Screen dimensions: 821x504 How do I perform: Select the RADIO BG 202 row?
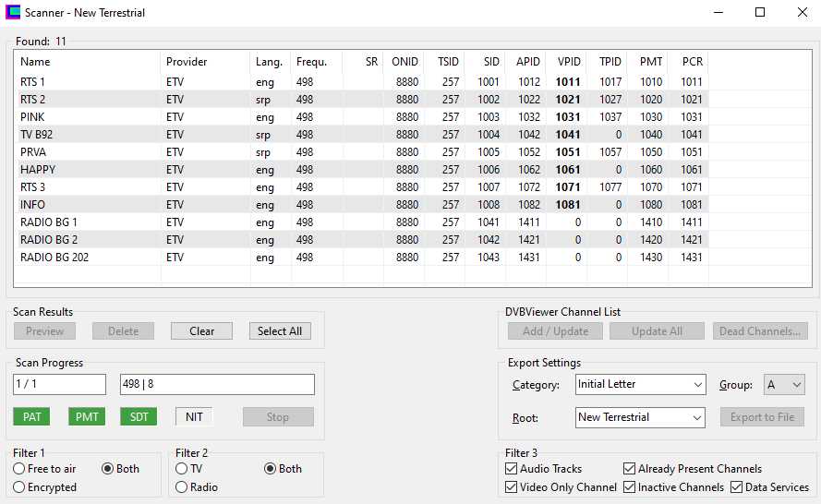pyautogui.click(x=361, y=257)
